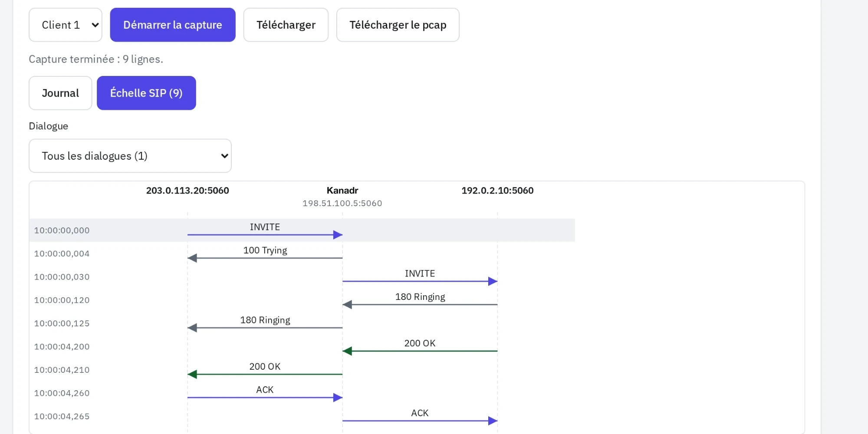
Task: Select the 180 Ringing message at 10:00:00,120
Action: pos(420,300)
